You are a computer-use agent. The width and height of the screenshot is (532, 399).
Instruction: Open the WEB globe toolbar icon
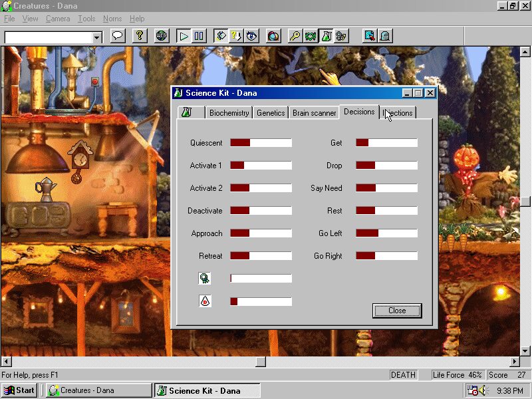[x=162, y=36]
